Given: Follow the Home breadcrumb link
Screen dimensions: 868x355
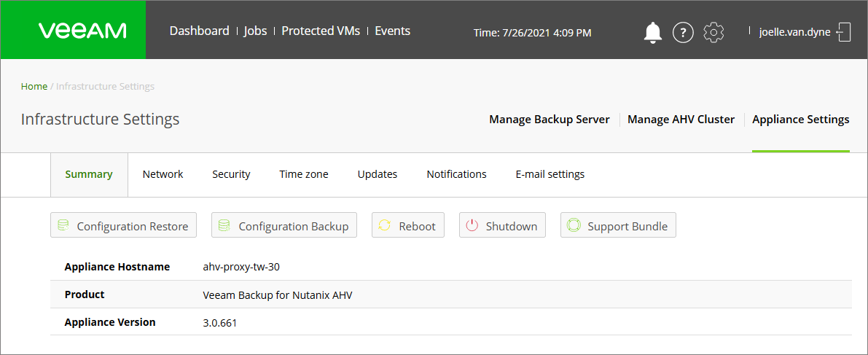Looking at the screenshot, I should 34,87.
